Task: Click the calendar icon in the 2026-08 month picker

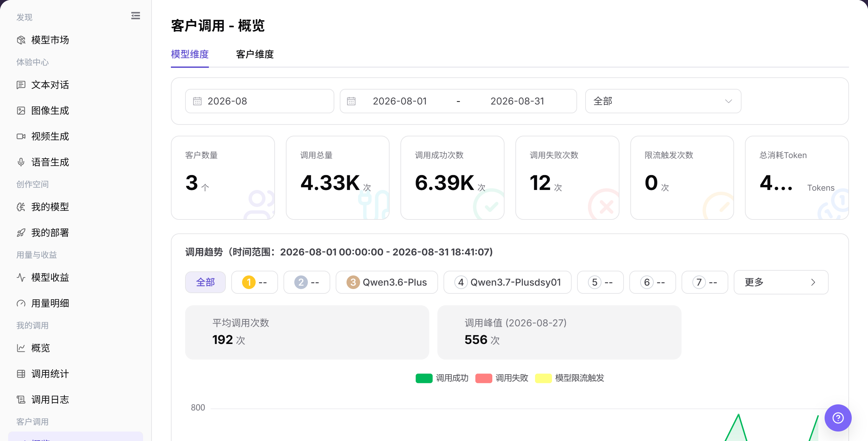Action: click(x=197, y=101)
